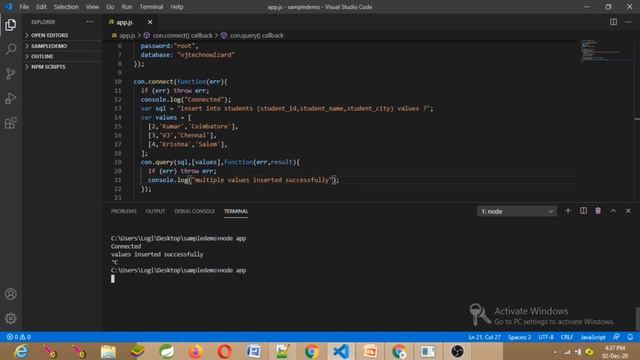Click the code minimap preview
640x360 pixels.
click(606, 51)
